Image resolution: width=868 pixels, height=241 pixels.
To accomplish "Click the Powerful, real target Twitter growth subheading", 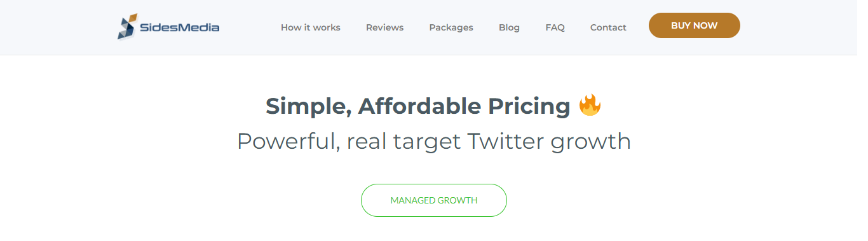I will click(x=434, y=141).
